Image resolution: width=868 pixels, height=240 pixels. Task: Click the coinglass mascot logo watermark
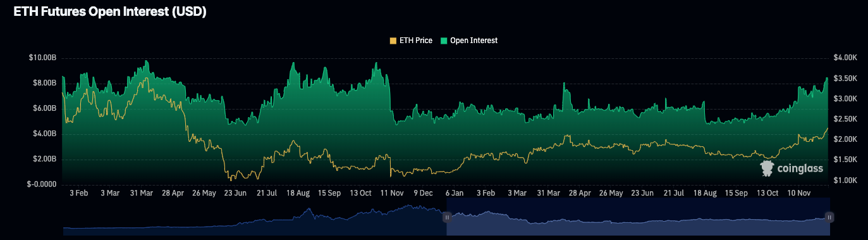767,168
